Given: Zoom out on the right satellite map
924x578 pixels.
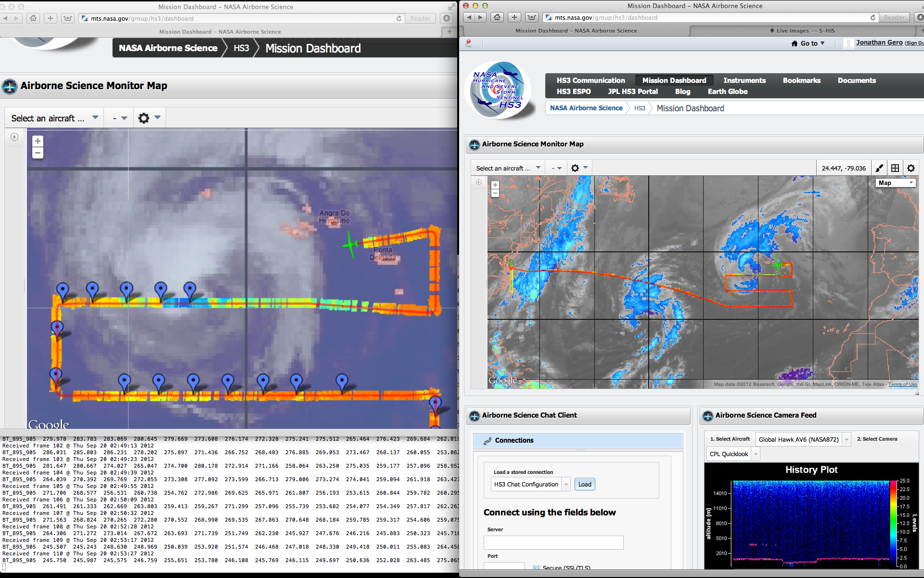Looking at the screenshot, I should pyautogui.click(x=495, y=194).
